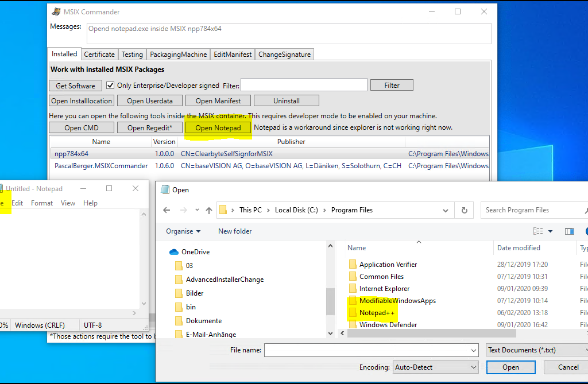Refresh the Program Files folder listing
The height and width of the screenshot is (384, 588).
pyautogui.click(x=464, y=210)
